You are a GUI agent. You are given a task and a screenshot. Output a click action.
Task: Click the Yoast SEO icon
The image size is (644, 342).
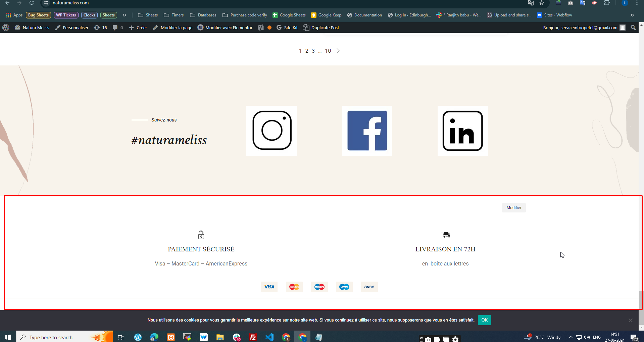pos(261,28)
